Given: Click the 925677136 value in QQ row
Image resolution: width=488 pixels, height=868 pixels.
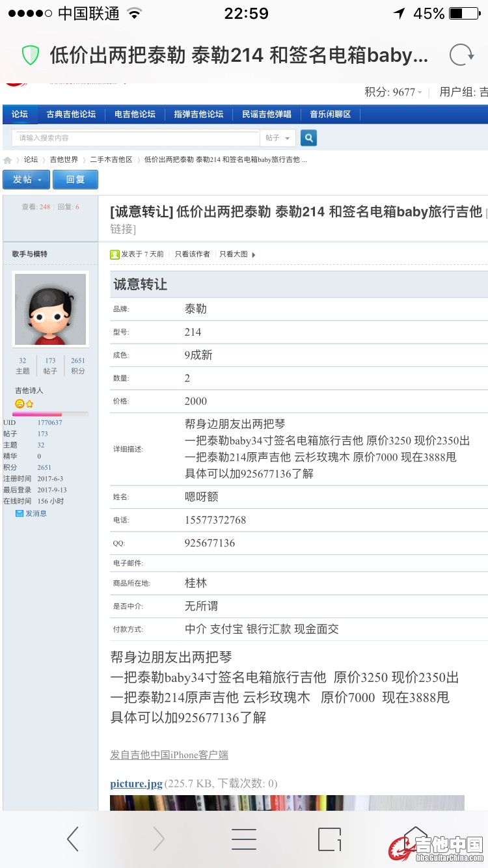Looking at the screenshot, I should click(x=210, y=543).
